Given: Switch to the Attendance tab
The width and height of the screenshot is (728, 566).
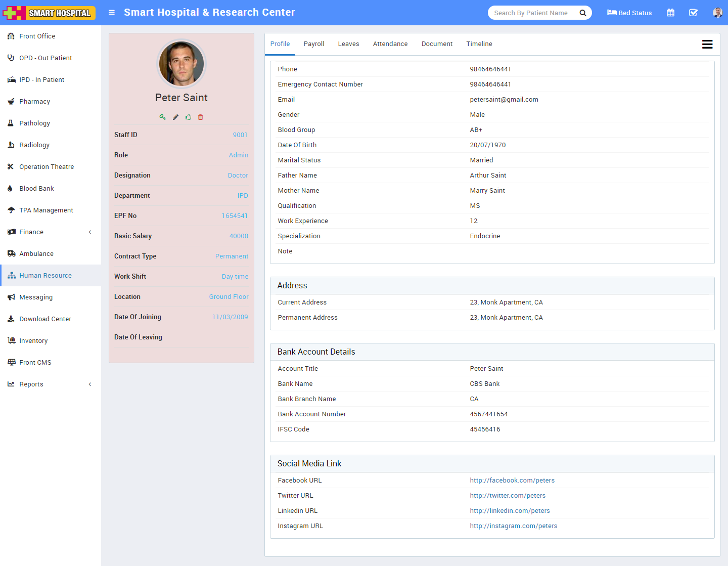Looking at the screenshot, I should (x=390, y=43).
